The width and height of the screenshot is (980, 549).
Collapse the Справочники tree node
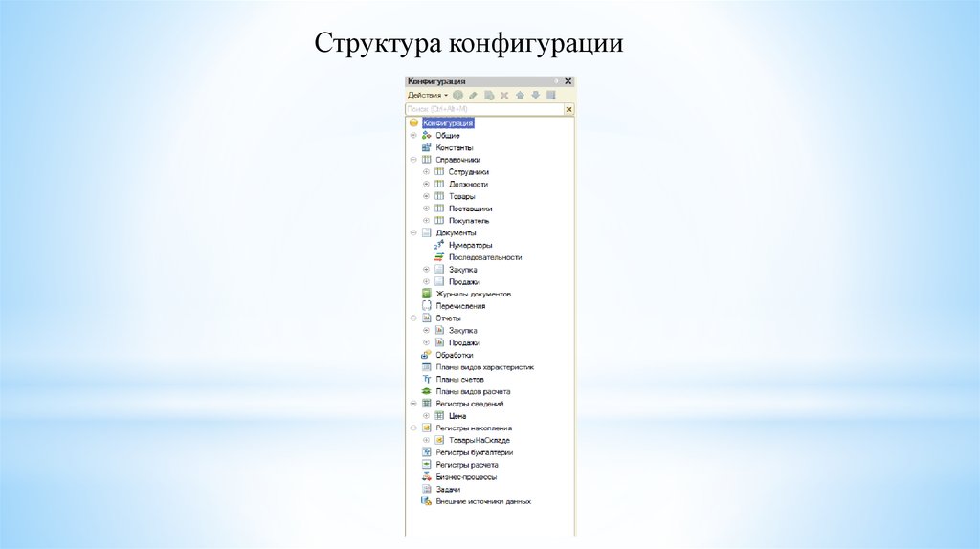pos(413,160)
